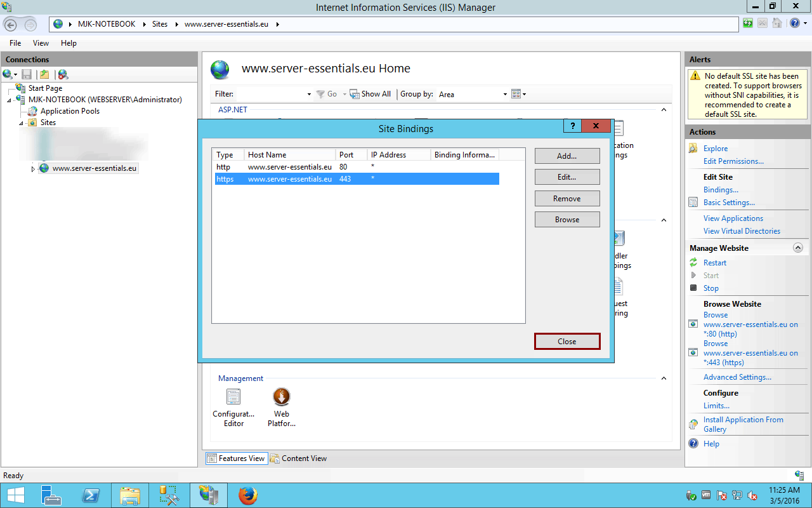Click the Delete Connection icon in Connections toolbar

click(63, 74)
